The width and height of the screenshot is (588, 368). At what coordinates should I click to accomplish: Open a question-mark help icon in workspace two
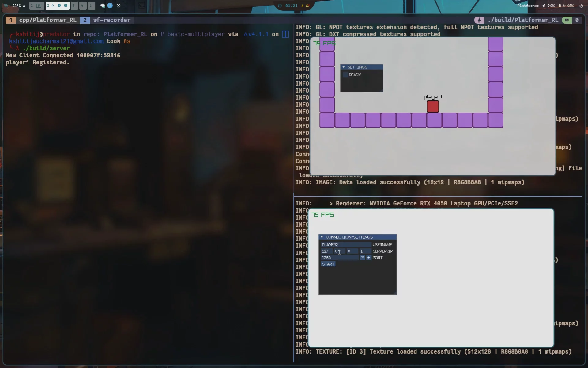[59, 5]
